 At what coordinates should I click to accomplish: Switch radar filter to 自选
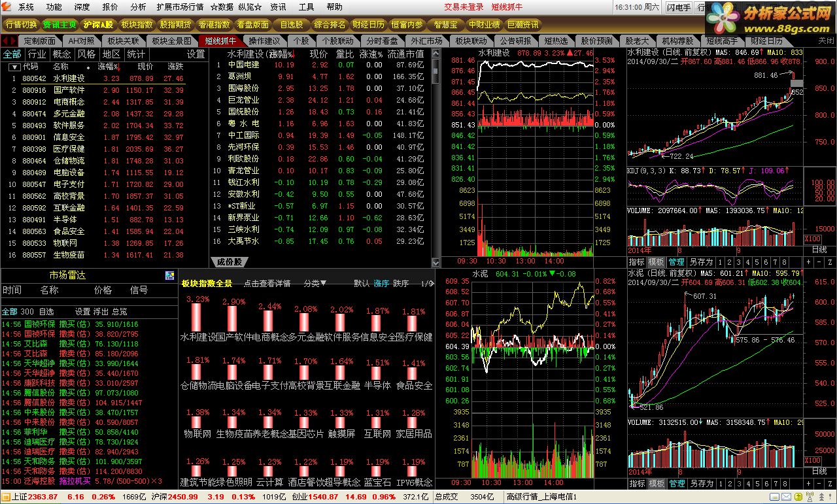pyautogui.click(x=46, y=312)
